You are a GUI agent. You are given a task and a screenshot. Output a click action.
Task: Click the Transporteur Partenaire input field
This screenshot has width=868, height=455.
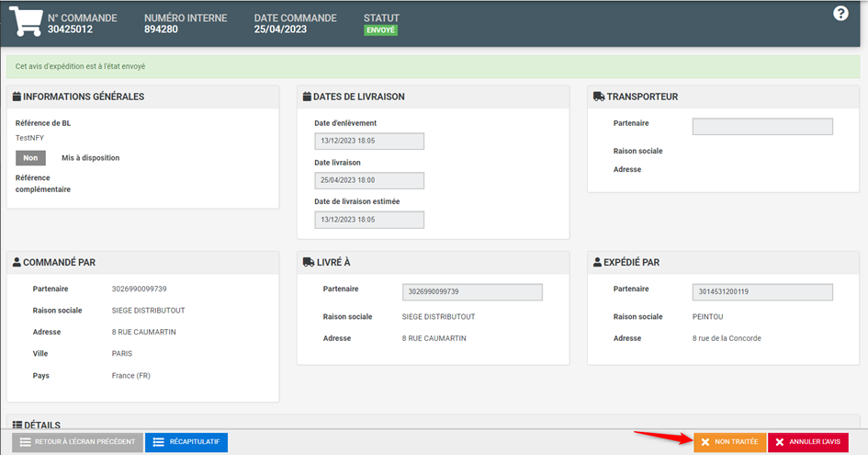tap(761, 127)
